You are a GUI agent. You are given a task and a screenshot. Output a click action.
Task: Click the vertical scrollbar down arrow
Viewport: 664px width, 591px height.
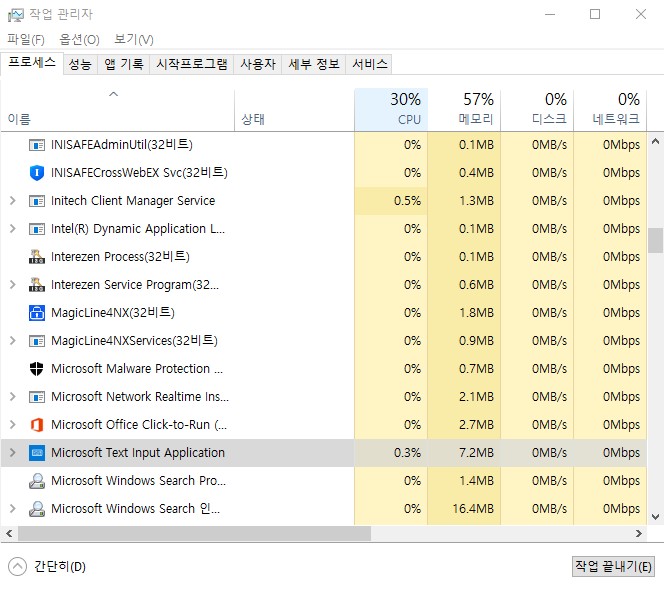pyautogui.click(x=655, y=516)
